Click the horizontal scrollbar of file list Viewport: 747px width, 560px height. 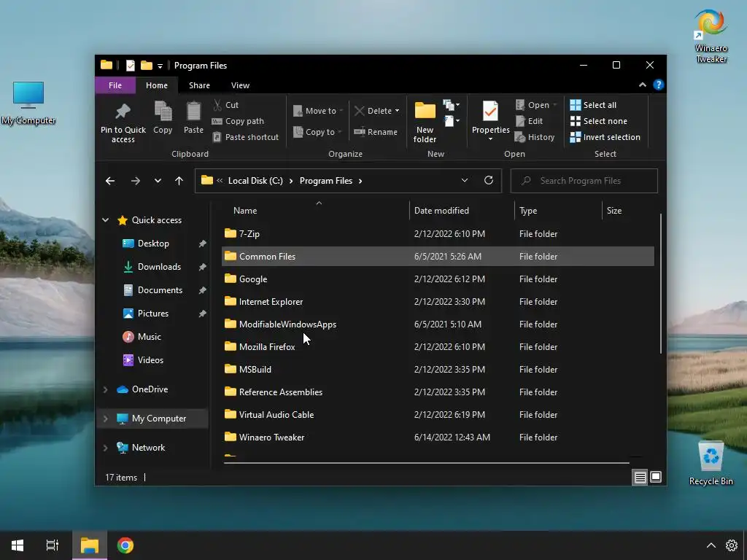pyautogui.click(x=426, y=462)
